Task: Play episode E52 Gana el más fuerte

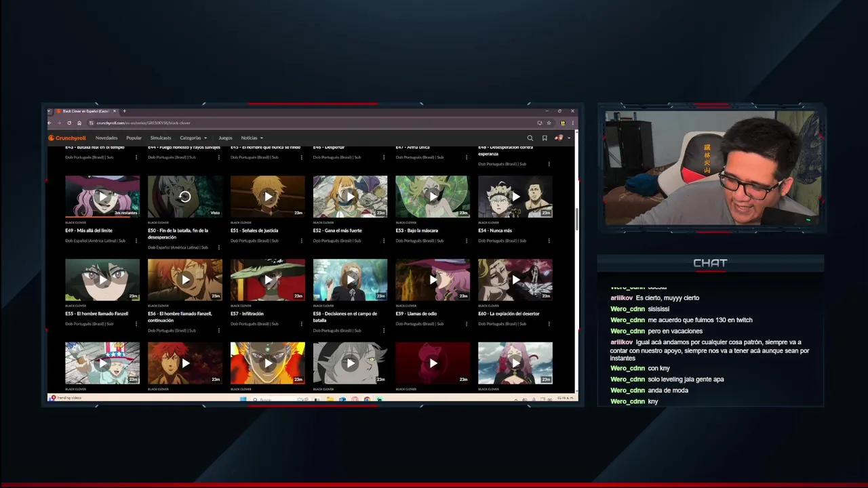Action: coord(351,197)
